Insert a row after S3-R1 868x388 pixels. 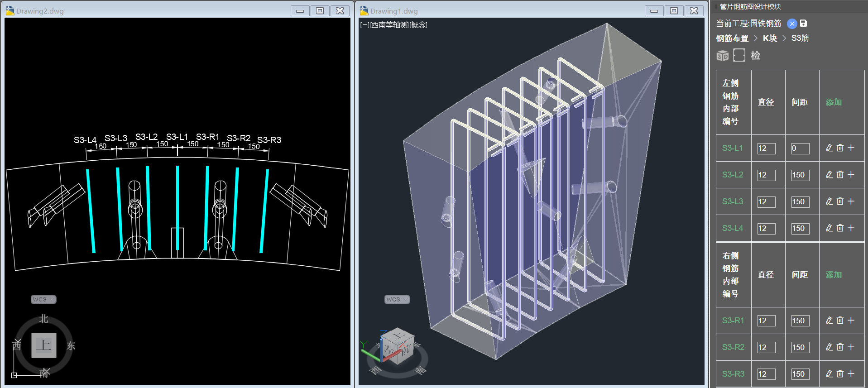coord(851,321)
